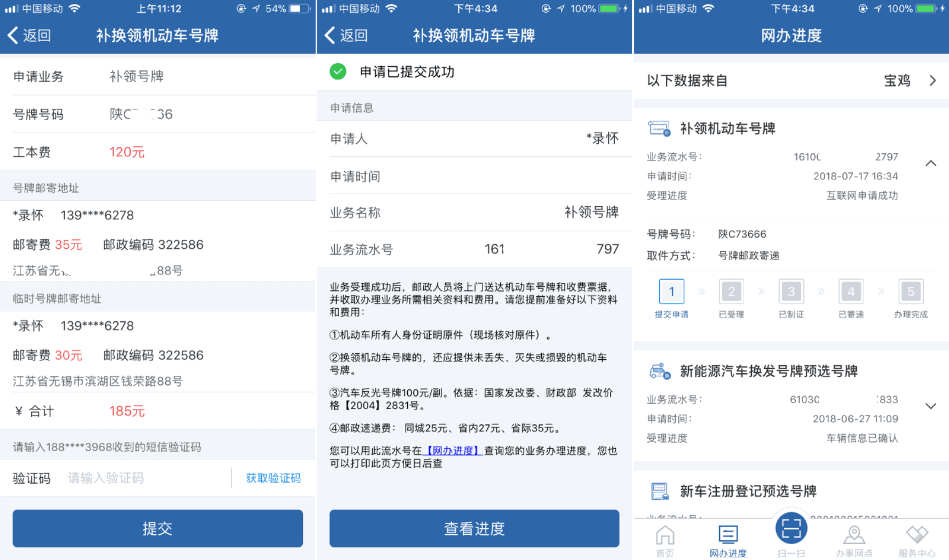Image resolution: width=949 pixels, height=560 pixels.
Task: Click address 江苏省无锡市滨湖区钱荣路88号
Action: (x=98, y=381)
